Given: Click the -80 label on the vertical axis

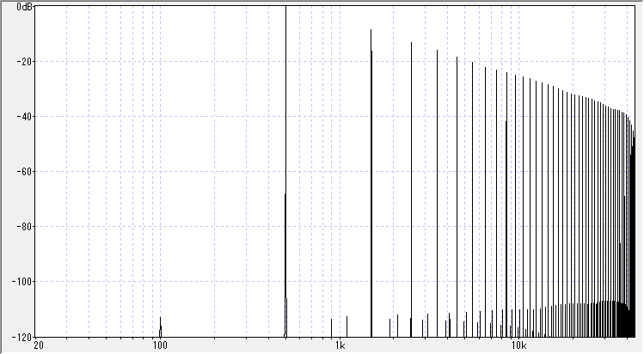Looking at the screenshot, I should coord(24,227).
